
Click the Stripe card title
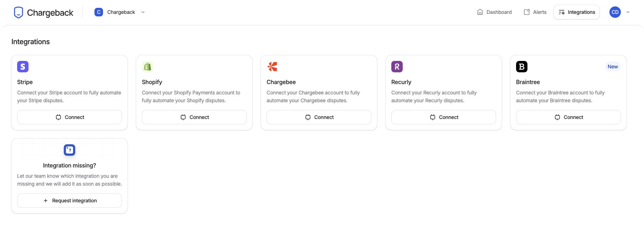(x=25, y=82)
